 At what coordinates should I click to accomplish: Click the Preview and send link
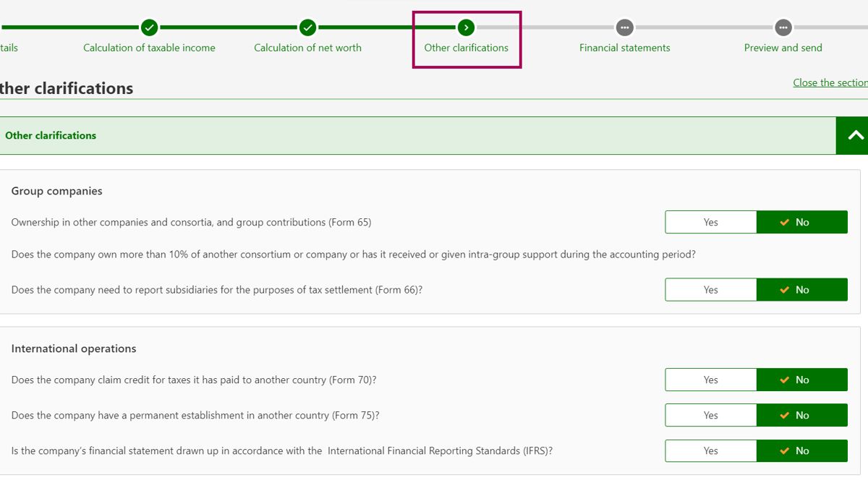tap(783, 48)
